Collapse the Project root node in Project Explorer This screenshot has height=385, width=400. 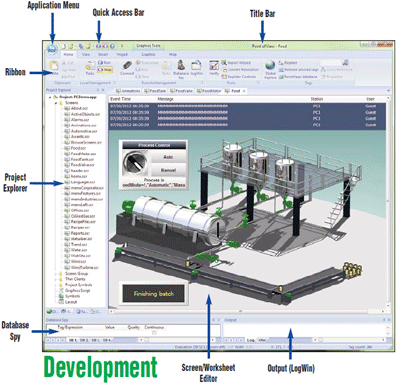[x=50, y=97]
